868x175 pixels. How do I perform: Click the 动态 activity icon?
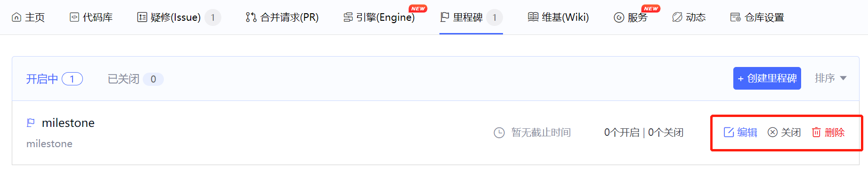click(677, 17)
